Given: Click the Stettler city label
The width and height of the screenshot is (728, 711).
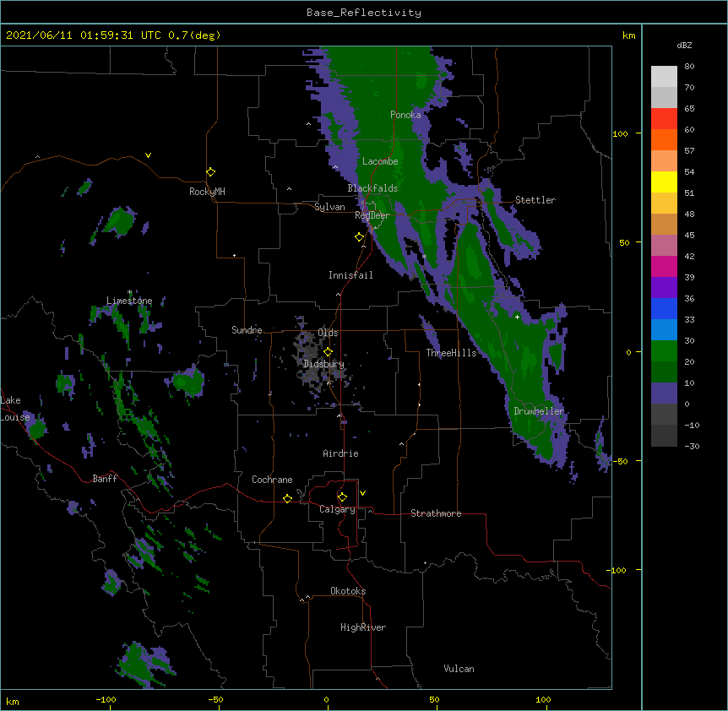Looking at the screenshot, I should click(535, 200).
